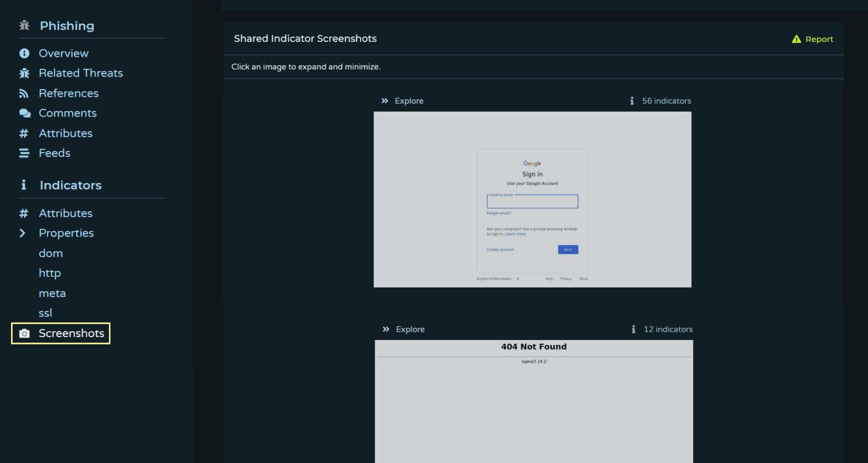
Task: Click the list icon next to Feeds
Action: click(x=24, y=153)
